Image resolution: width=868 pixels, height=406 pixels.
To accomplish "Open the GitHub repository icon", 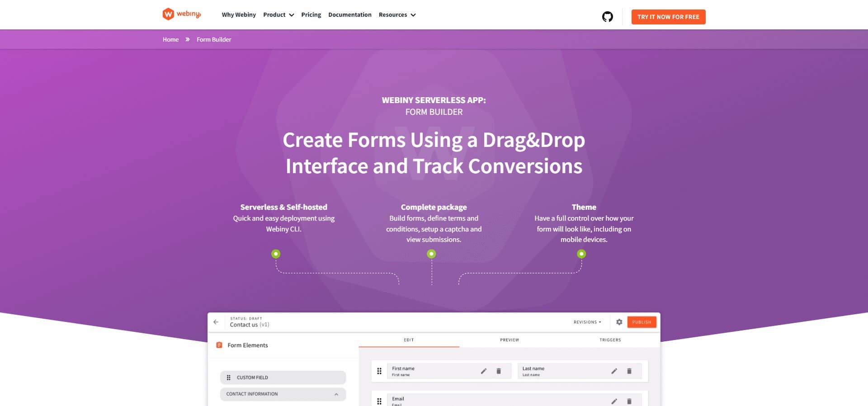I will pos(607,17).
